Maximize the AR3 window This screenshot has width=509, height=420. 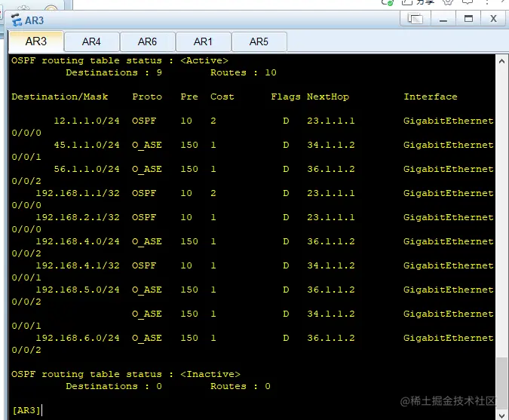468,19
